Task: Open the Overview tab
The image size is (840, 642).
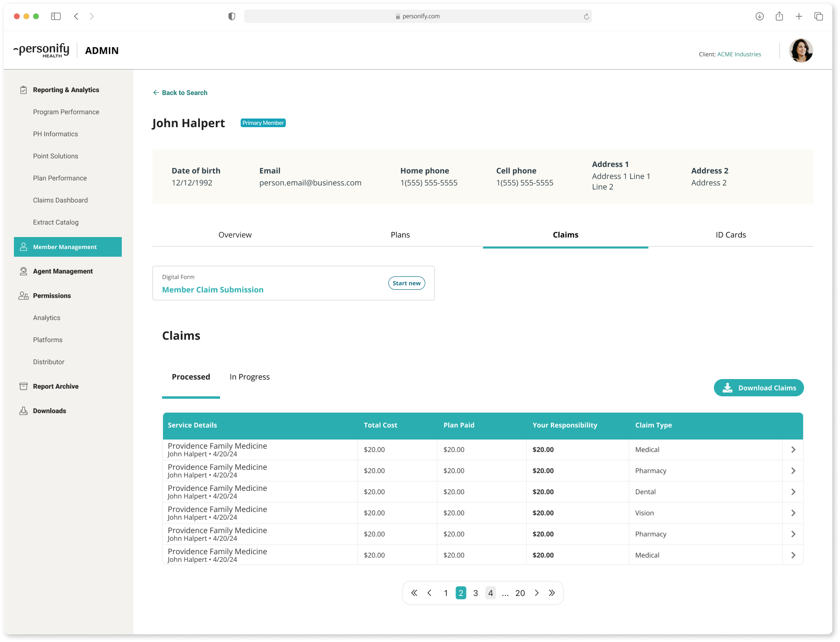Action: coord(235,235)
